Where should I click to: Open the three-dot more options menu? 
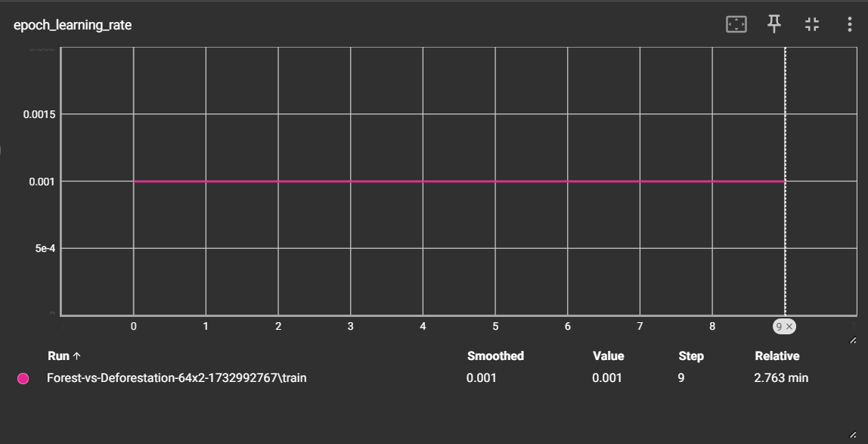(x=850, y=25)
